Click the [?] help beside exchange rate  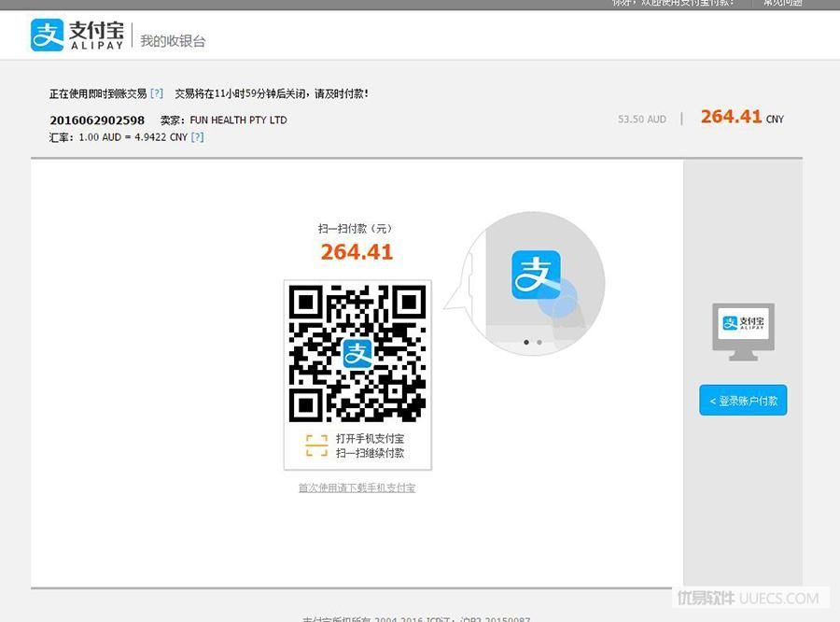click(197, 137)
